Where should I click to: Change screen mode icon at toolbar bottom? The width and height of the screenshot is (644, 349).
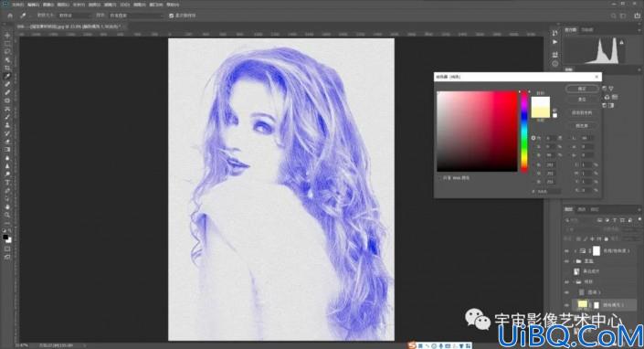pyautogui.click(x=7, y=257)
